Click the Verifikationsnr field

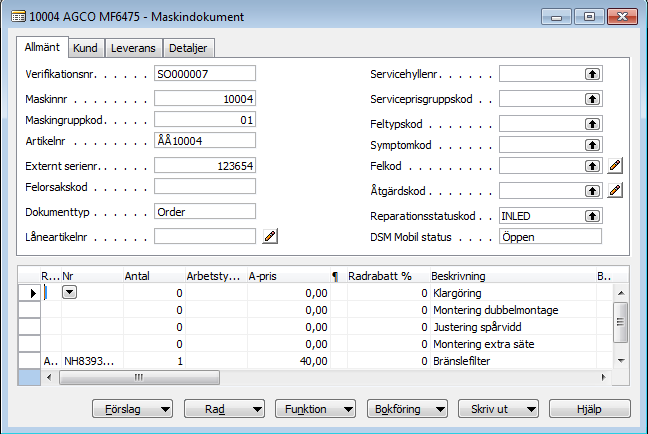(205, 74)
